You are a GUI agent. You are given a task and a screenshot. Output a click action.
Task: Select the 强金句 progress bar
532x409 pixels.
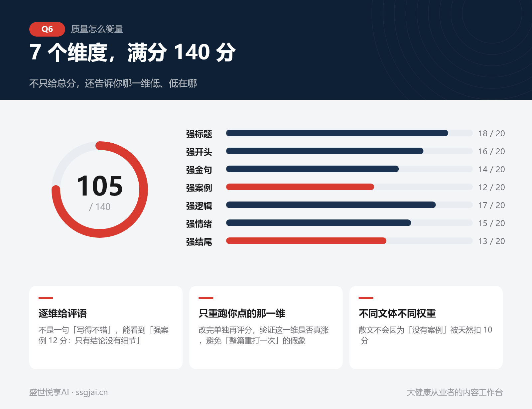coord(349,169)
